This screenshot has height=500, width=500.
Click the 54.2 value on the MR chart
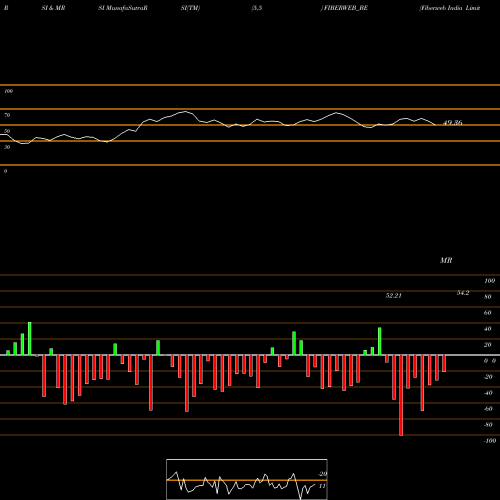(x=463, y=293)
